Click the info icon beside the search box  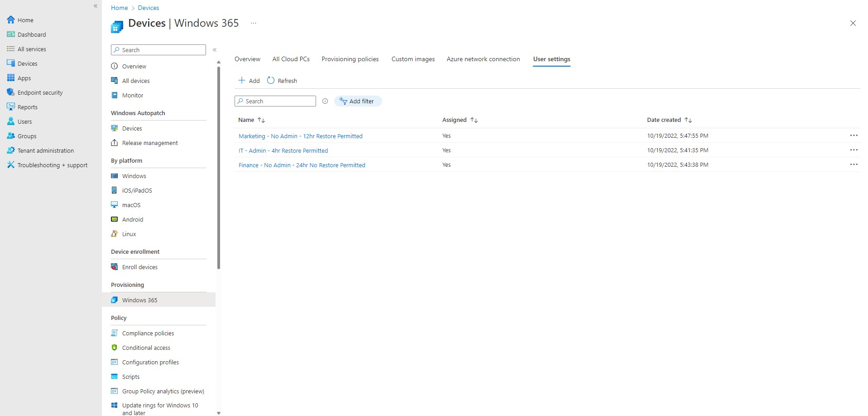(x=325, y=101)
